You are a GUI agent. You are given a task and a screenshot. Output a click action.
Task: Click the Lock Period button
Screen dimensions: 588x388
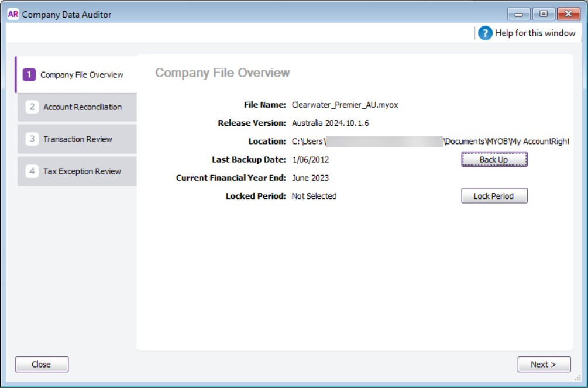point(494,195)
